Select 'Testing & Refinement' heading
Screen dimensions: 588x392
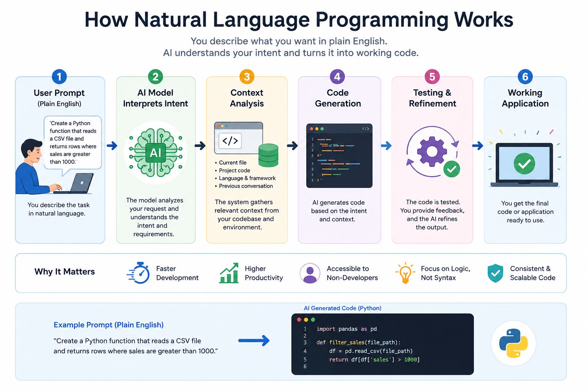pyautogui.click(x=432, y=98)
